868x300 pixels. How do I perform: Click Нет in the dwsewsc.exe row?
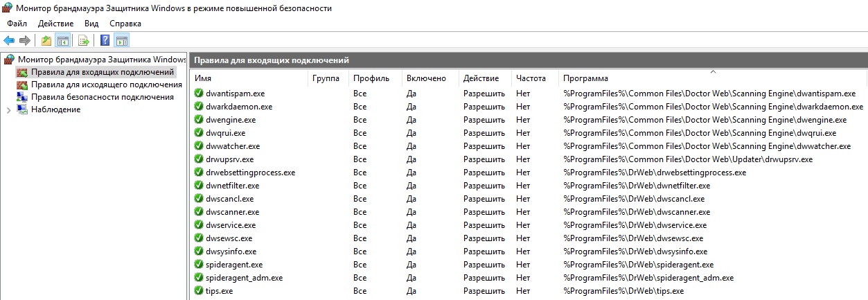pos(523,238)
